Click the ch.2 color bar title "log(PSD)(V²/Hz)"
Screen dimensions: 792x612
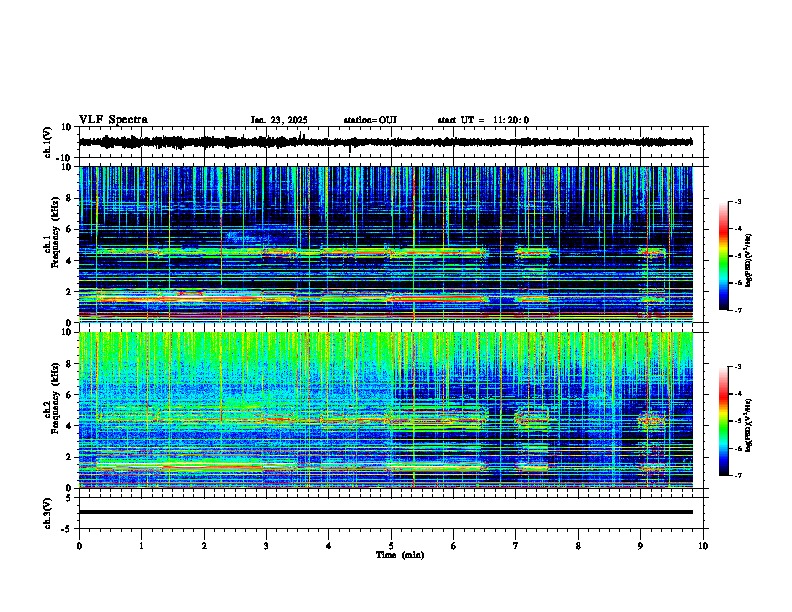[x=749, y=425]
